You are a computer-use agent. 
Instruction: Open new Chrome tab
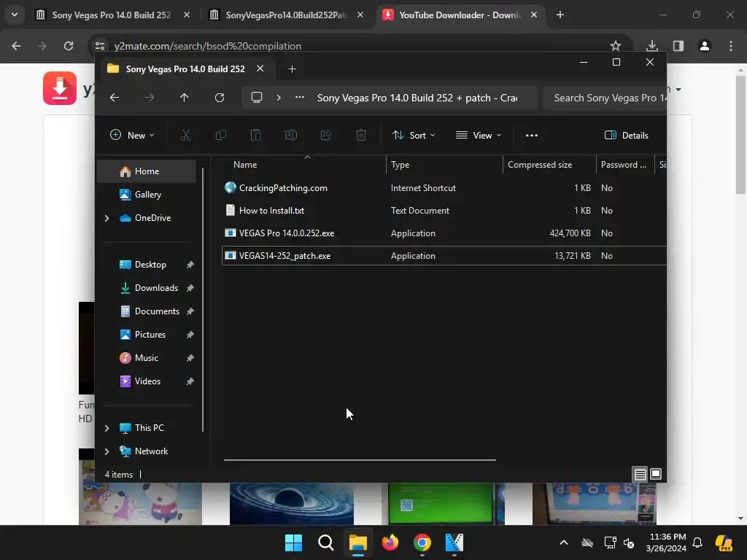tap(560, 15)
